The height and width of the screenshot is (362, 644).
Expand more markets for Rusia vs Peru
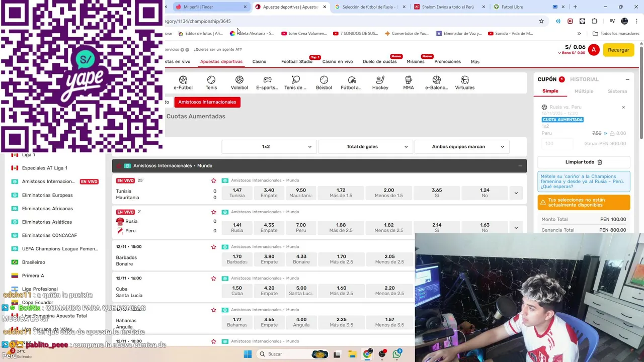516,228
